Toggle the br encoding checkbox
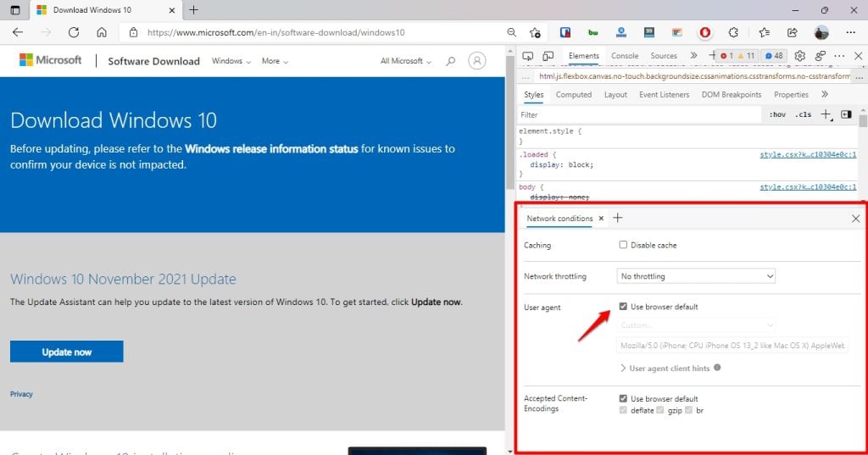868x455 pixels. click(x=688, y=410)
